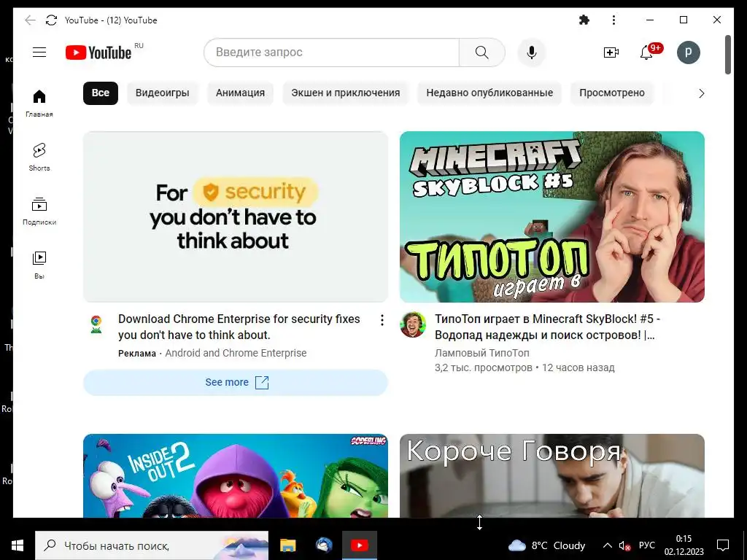Open ТипоТоп играет в Minecraft SkyBlock title
Screen dimensions: 747x560
coord(547,327)
